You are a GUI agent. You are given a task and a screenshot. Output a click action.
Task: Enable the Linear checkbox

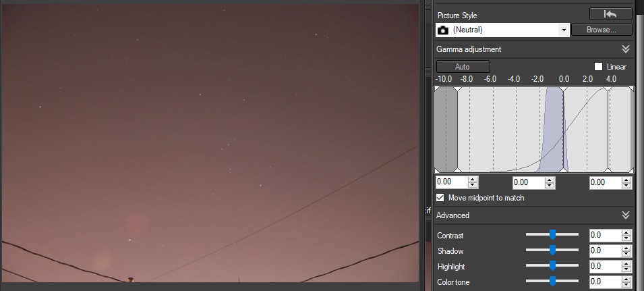(x=598, y=67)
